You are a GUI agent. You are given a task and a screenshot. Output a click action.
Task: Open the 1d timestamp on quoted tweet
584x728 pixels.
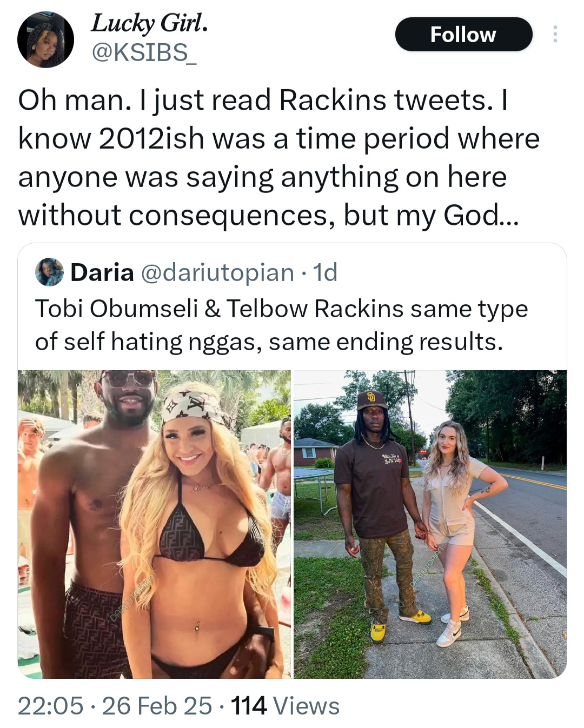(326, 272)
